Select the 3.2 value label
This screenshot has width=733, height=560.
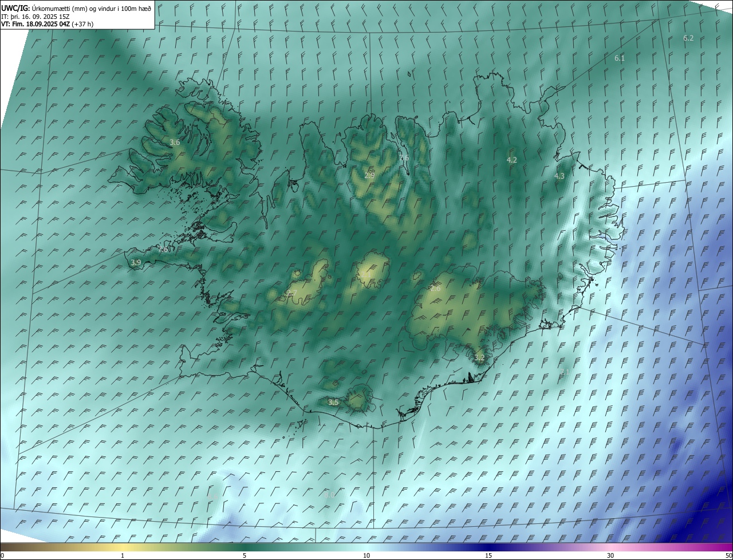point(479,358)
